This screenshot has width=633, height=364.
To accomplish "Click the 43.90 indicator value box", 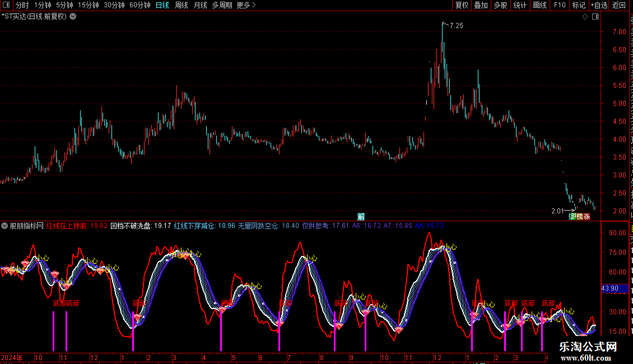I will click(x=615, y=288).
